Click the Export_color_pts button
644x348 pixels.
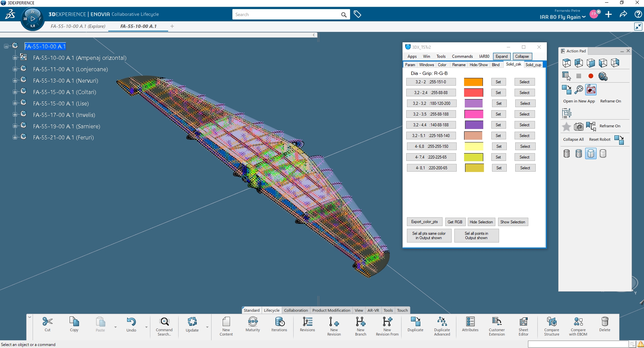[424, 222]
